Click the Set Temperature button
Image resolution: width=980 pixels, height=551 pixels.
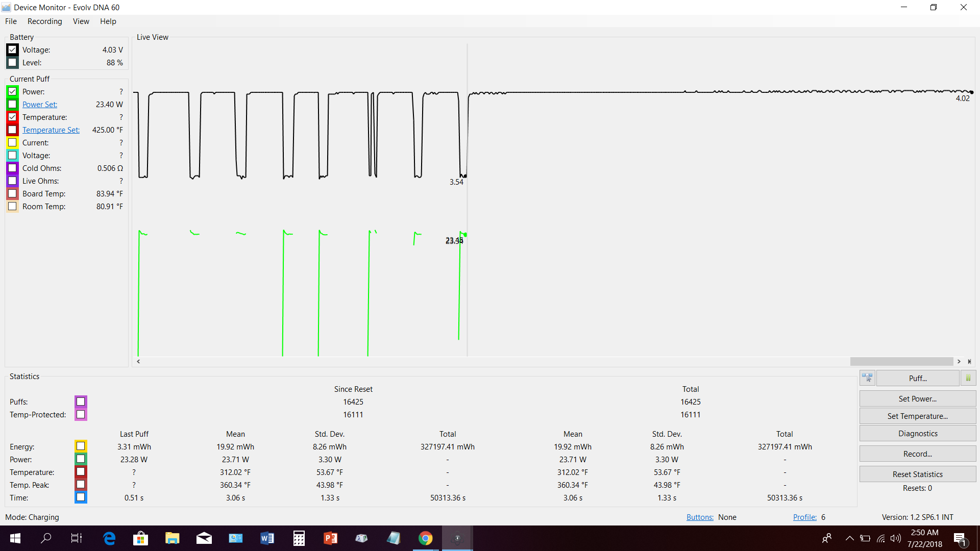point(917,416)
